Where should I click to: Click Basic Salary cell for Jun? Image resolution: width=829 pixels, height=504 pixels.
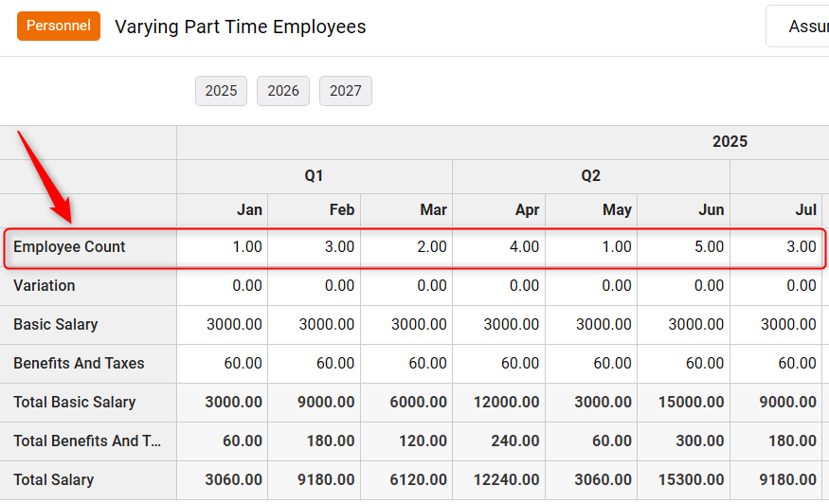(684, 325)
